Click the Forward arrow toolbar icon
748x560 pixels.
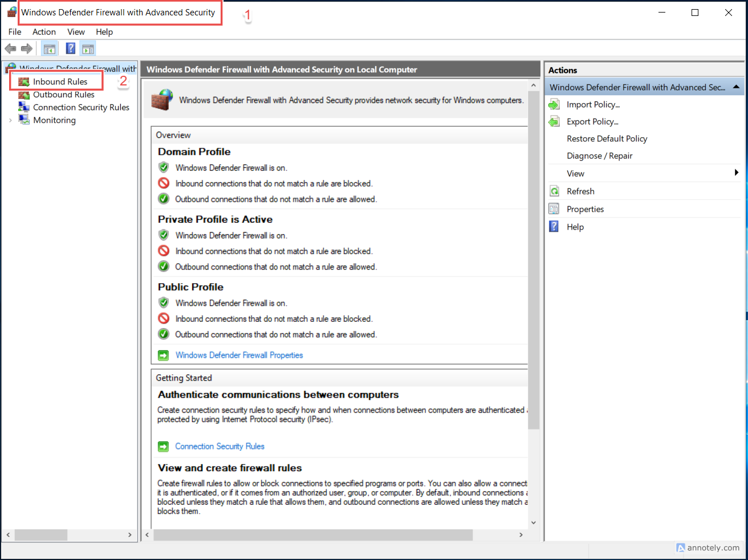27,48
